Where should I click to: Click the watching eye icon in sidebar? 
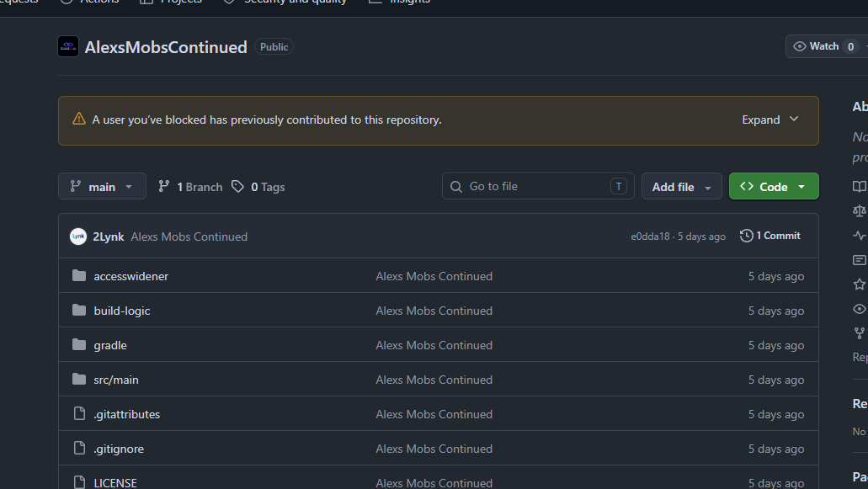point(860,309)
